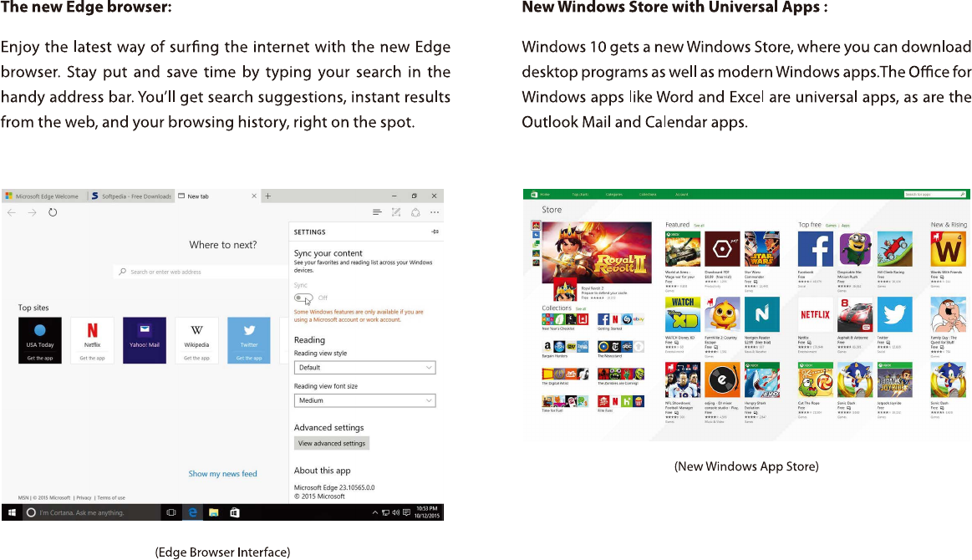
Task: Open the Netflix tile in Edge top sites
Action: pyautogui.click(x=93, y=340)
